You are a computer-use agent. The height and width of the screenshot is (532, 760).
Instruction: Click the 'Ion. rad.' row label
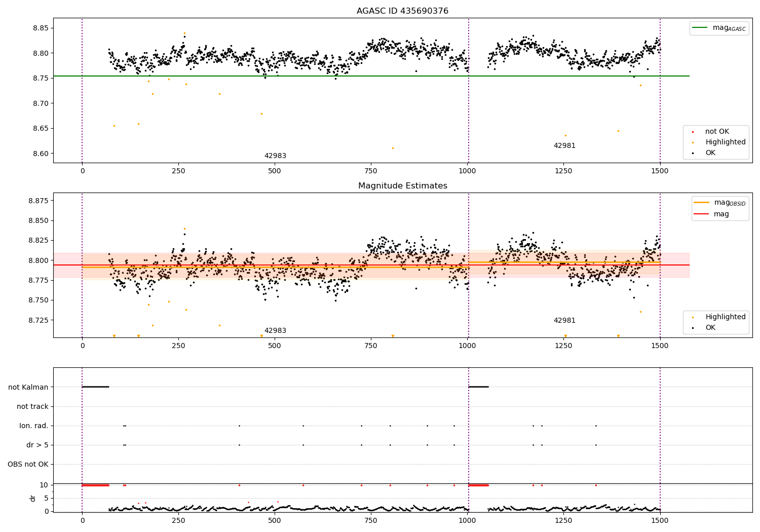click(34, 426)
